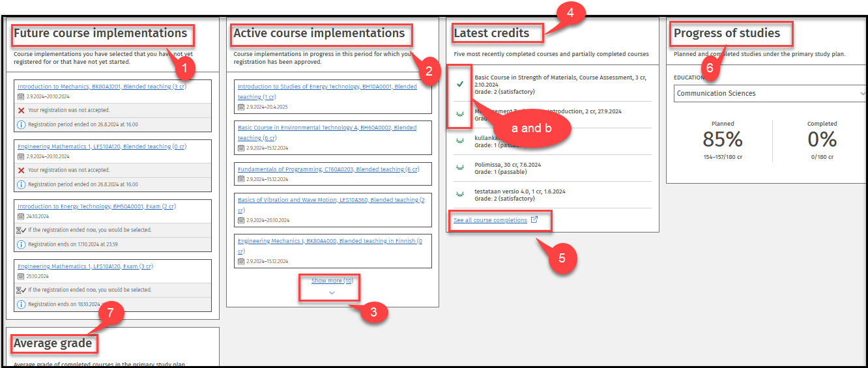Click laurel icon beside testataan versio 4.0
The height and width of the screenshot is (368, 868).
[460, 193]
